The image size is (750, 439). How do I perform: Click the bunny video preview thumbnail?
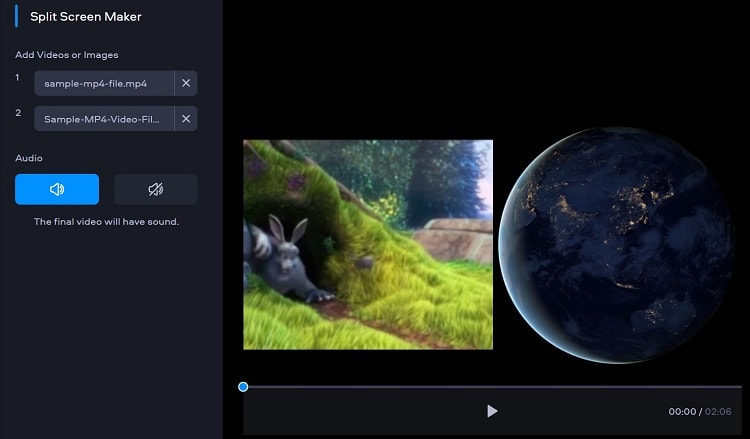click(x=368, y=244)
